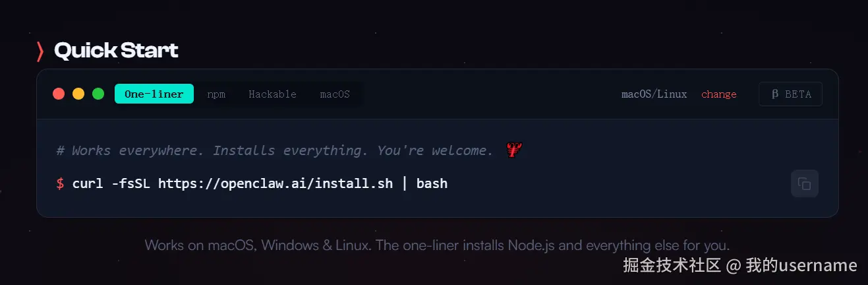Click the red "change" link
This screenshot has height=285, width=868.
click(x=718, y=94)
